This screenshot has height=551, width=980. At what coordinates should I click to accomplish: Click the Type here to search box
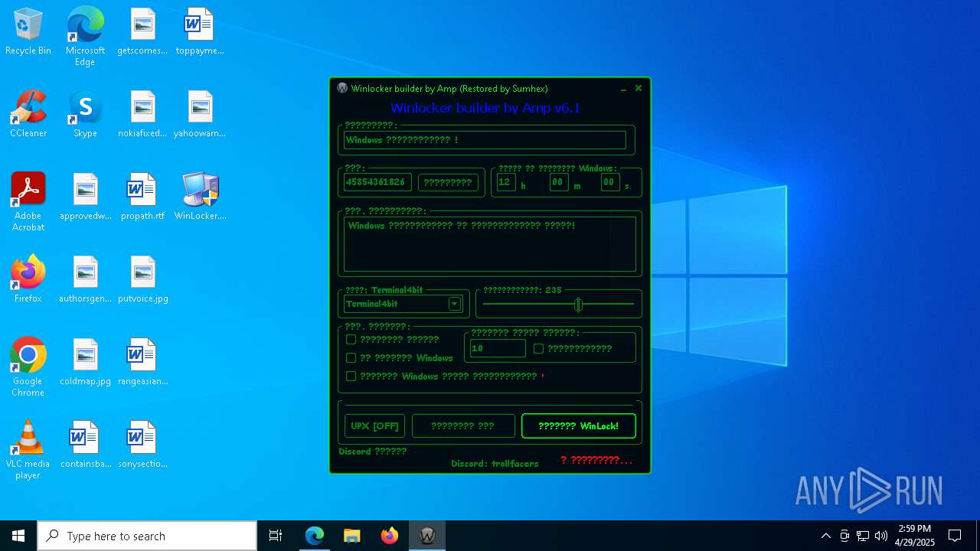pyautogui.click(x=147, y=536)
